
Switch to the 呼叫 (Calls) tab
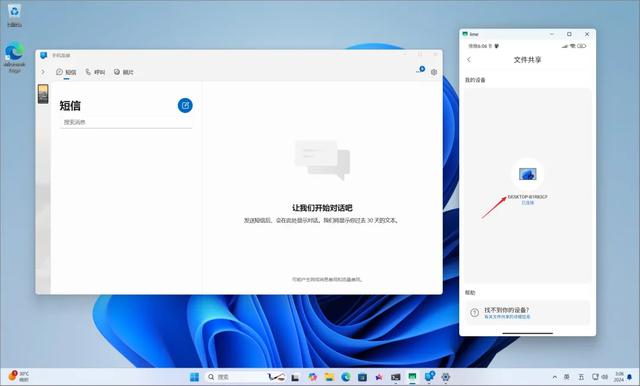click(x=95, y=72)
